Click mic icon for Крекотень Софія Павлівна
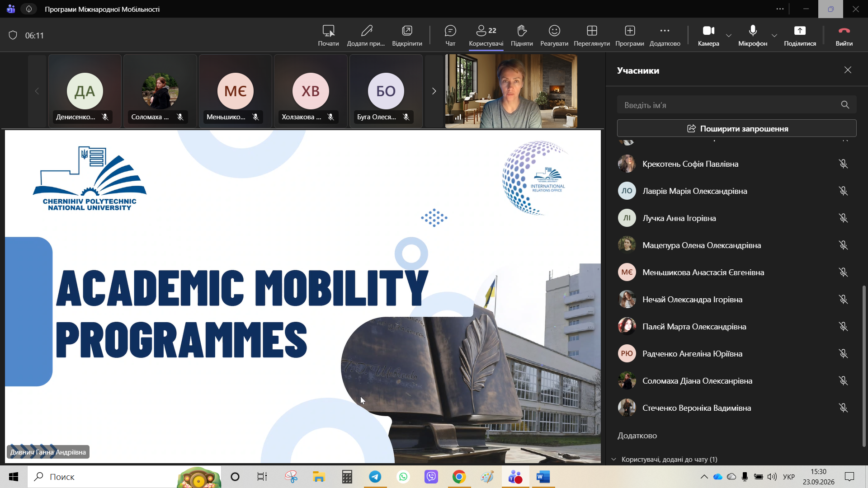Screen dimensions: 868x488 843,164
